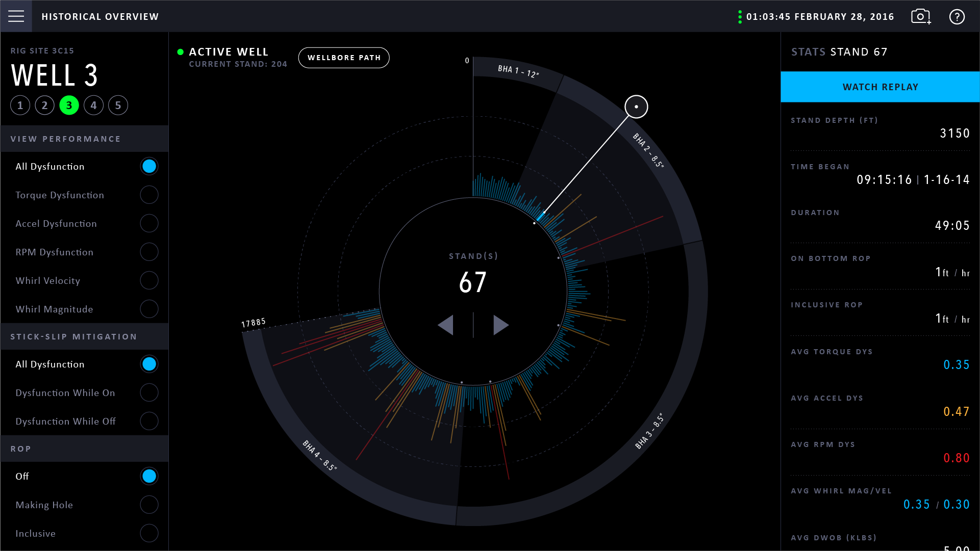
Task: Click the circular stand selector handle
Action: point(636,107)
